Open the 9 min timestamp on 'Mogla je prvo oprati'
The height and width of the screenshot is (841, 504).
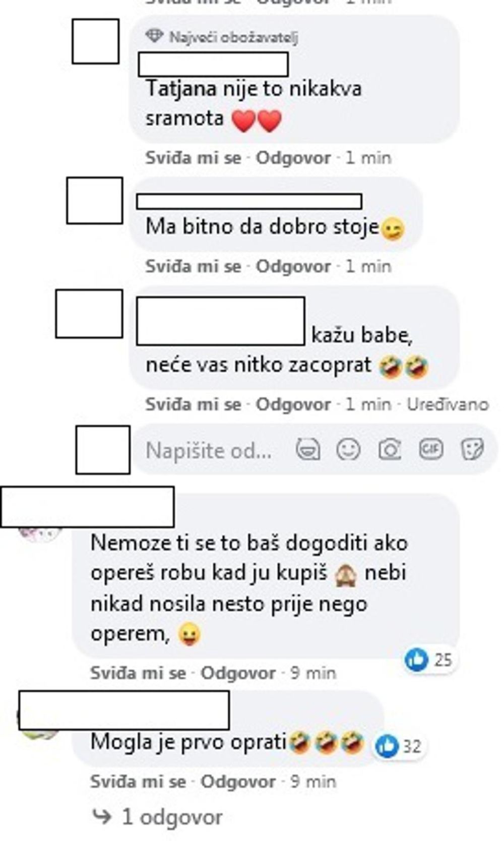[x=313, y=782]
